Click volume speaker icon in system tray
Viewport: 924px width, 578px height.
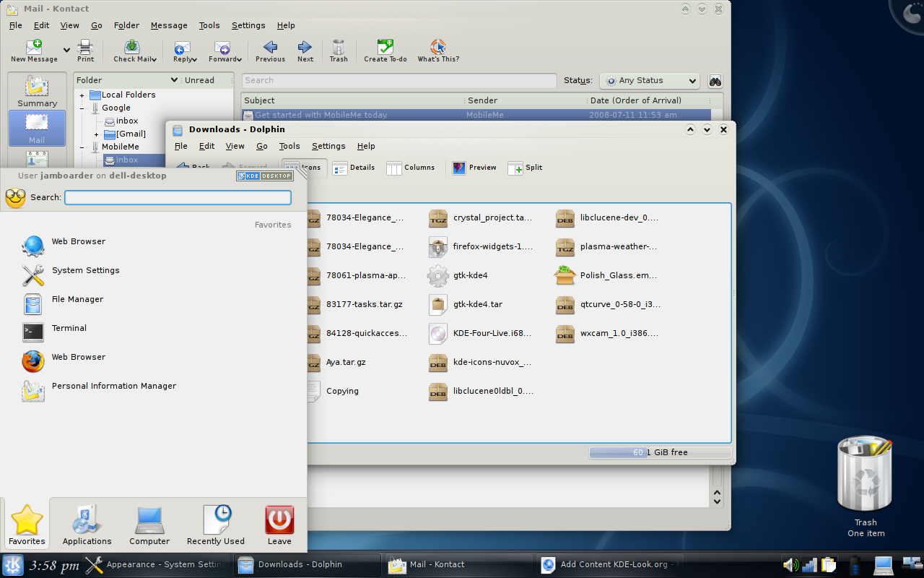coord(791,565)
